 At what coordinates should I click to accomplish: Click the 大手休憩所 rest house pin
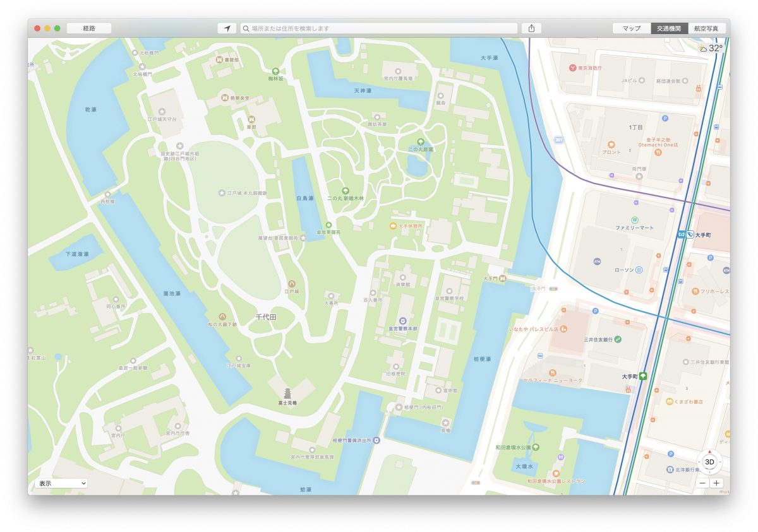pyautogui.click(x=393, y=226)
